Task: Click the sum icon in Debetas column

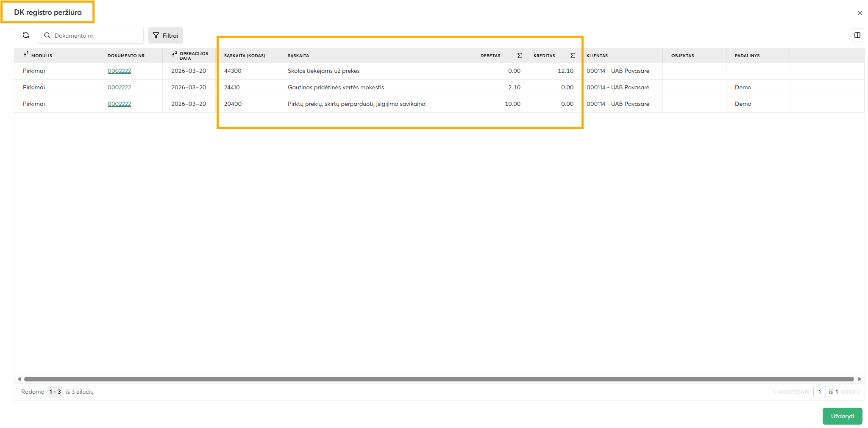Action: [519, 55]
